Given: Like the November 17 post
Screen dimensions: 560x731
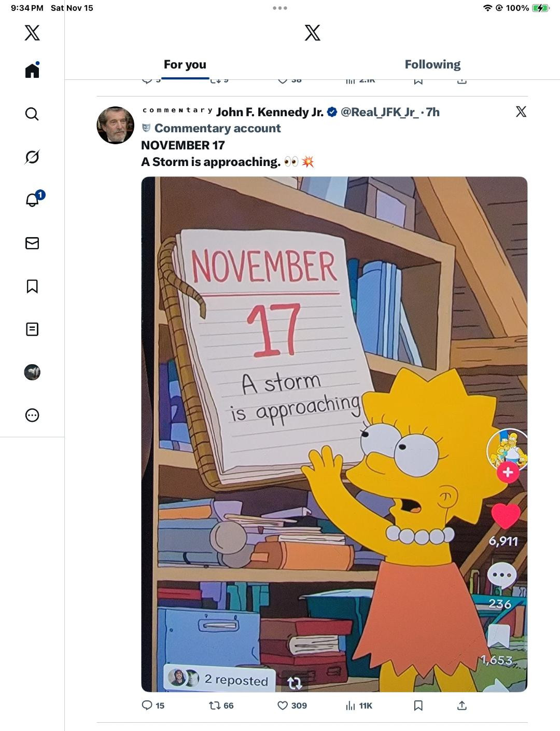Looking at the screenshot, I should point(292,706).
